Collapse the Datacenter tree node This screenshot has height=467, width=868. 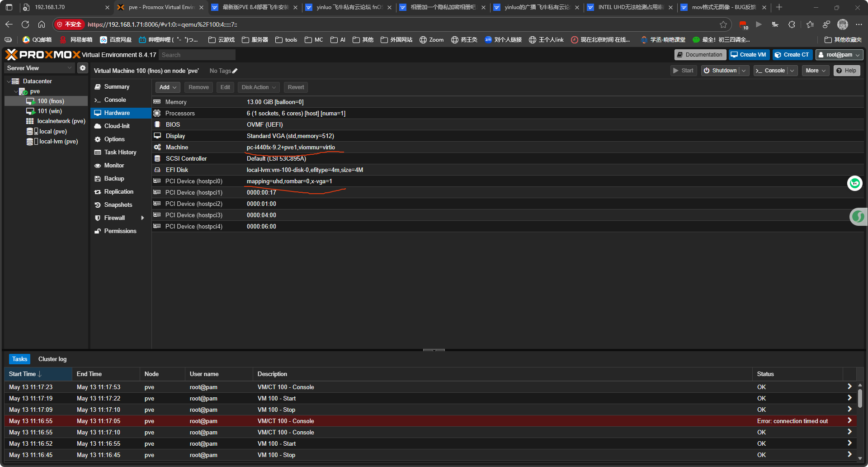point(9,81)
